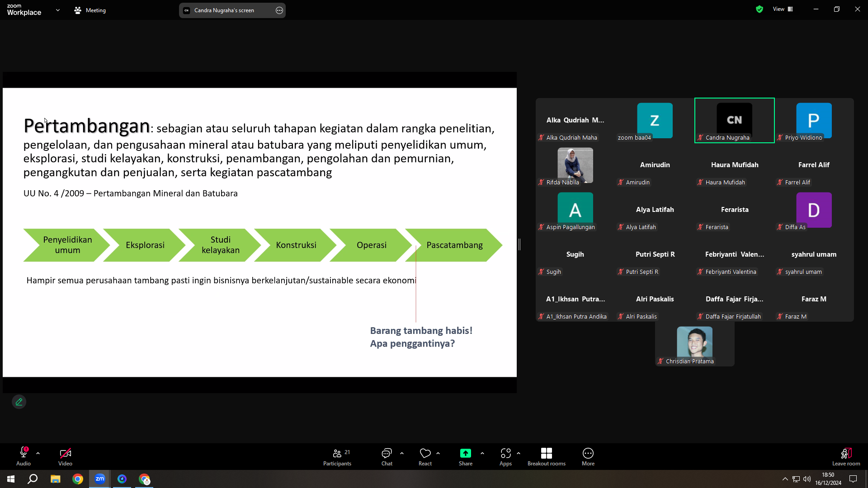Open clock showing 18:50 16/12/2024
868x488 pixels.
click(x=828, y=479)
